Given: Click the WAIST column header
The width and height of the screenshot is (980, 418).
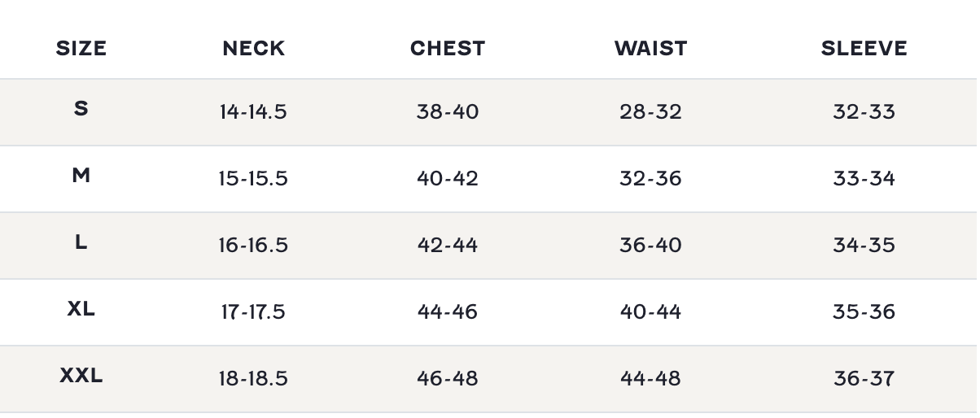Looking at the screenshot, I should tap(650, 49).
